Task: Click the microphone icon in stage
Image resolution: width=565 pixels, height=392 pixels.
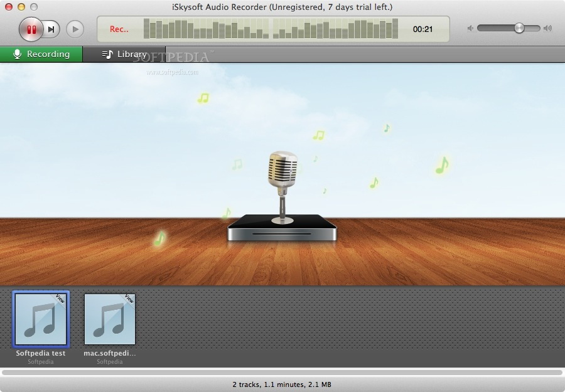Action: [x=282, y=186]
